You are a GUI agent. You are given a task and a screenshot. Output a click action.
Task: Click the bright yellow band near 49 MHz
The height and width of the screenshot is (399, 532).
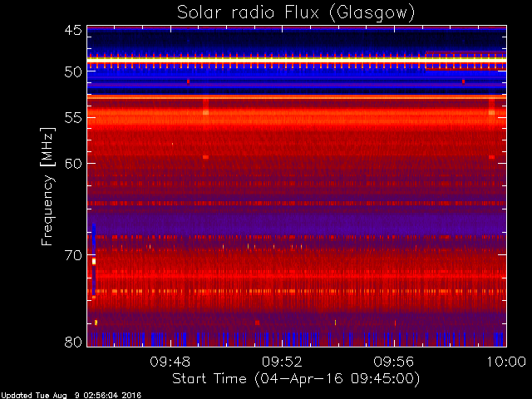click(x=297, y=60)
